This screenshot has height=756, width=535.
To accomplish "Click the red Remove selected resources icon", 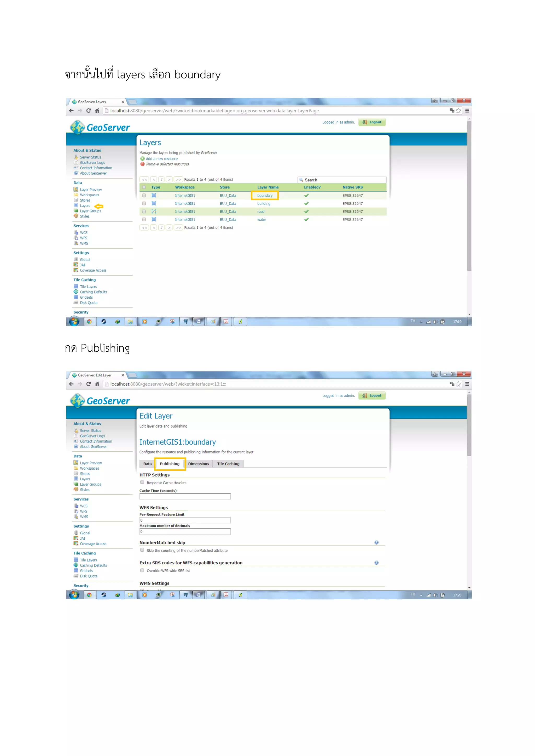I will [142, 164].
